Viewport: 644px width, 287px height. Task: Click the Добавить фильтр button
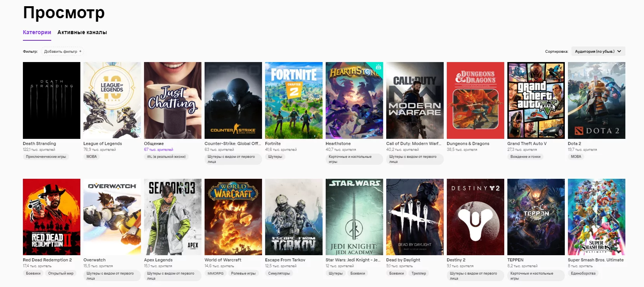tap(62, 52)
